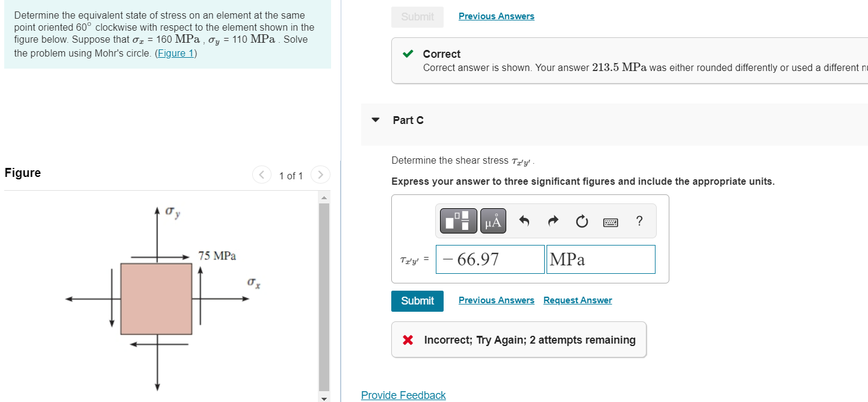Image resolution: width=868 pixels, height=402 pixels.
Task: Open Previous Answers link for Part C
Action: point(497,300)
